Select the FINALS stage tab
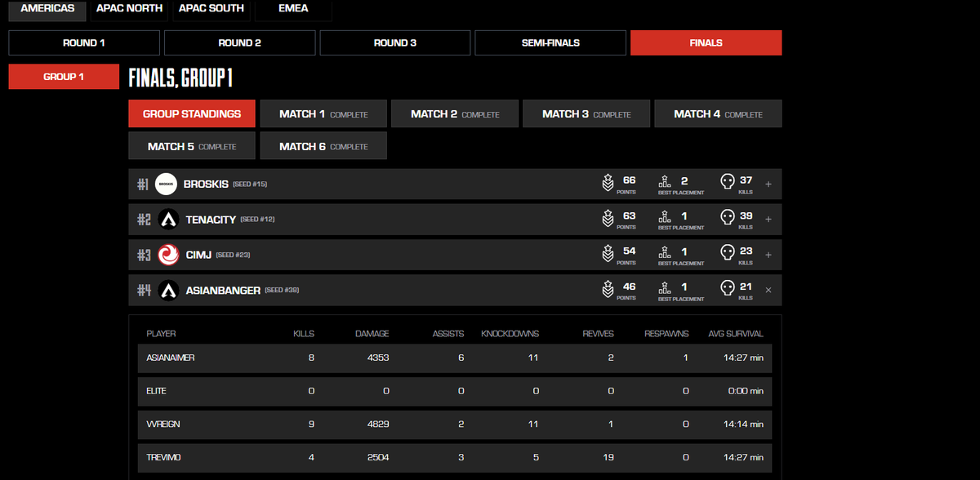The height and width of the screenshot is (480, 980). point(706,42)
